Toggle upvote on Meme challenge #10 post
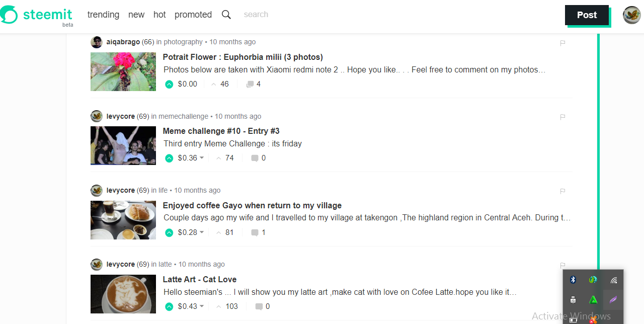The height and width of the screenshot is (324, 644). coord(169,158)
